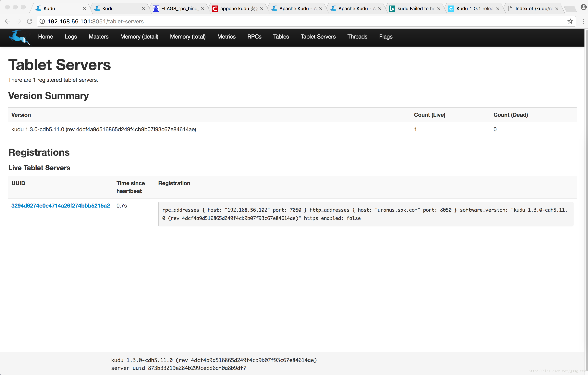Click the Count (Live) column header
Viewport: 588px width, 375px height.
click(430, 115)
